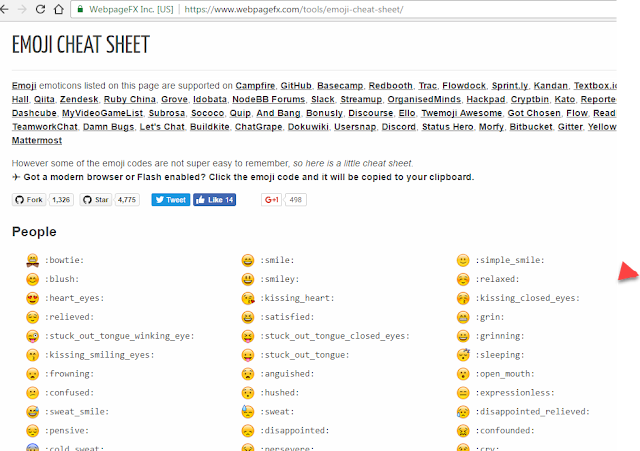
Task: Click the sweat emoji face
Action: click(248, 412)
